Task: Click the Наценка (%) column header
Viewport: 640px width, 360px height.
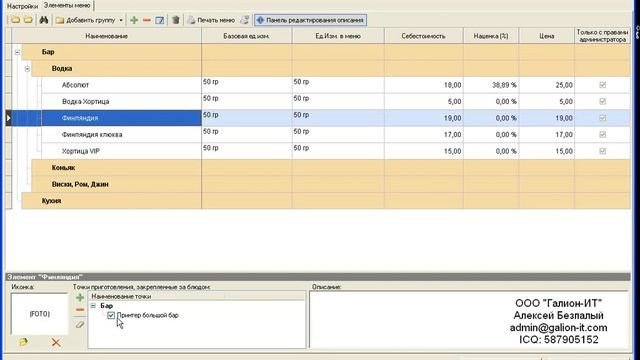Action: click(491, 36)
